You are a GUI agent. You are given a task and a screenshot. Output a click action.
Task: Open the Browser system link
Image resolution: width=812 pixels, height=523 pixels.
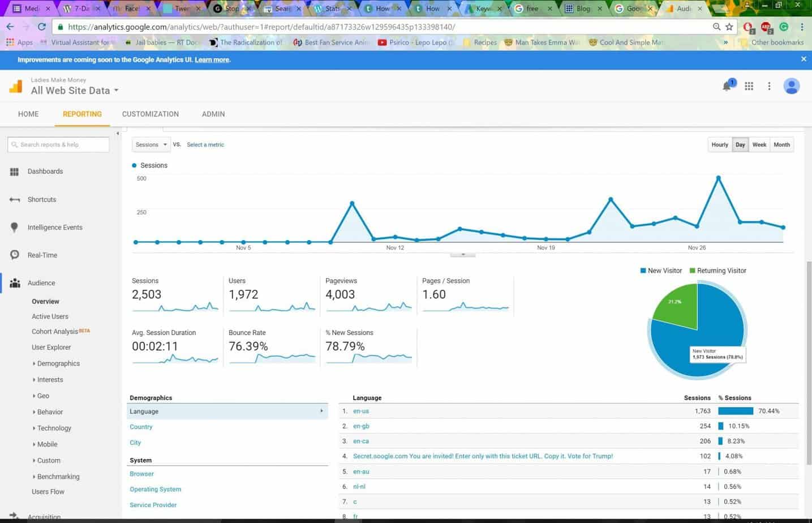click(141, 474)
